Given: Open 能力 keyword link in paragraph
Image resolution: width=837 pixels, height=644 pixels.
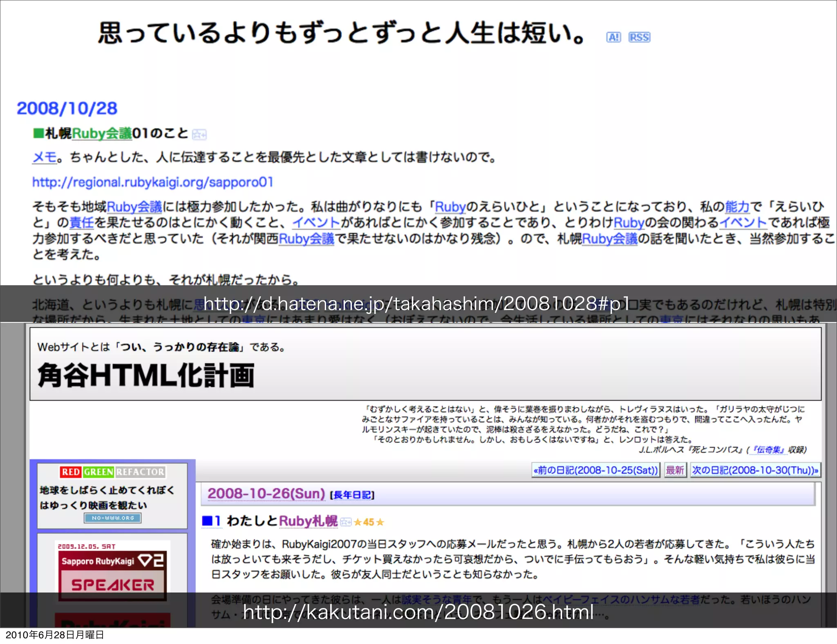Looking at the screenshot, I should point(737,207).
